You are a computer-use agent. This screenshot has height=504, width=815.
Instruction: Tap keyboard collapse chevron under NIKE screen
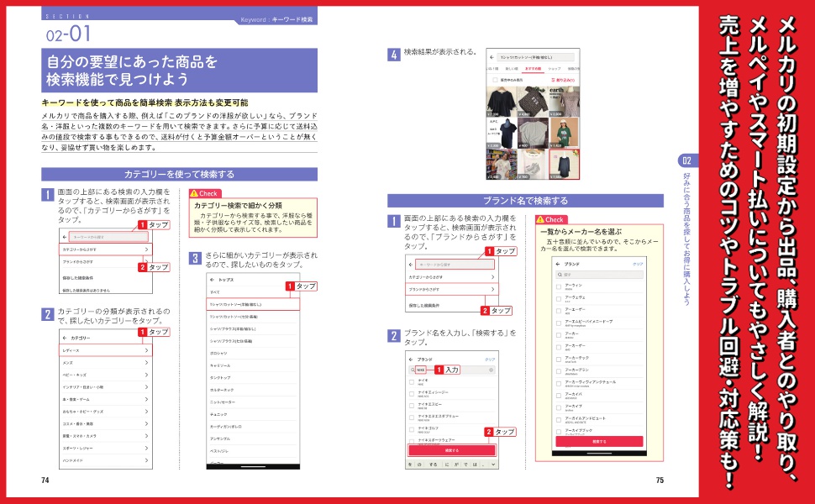[x=492, y=465]
